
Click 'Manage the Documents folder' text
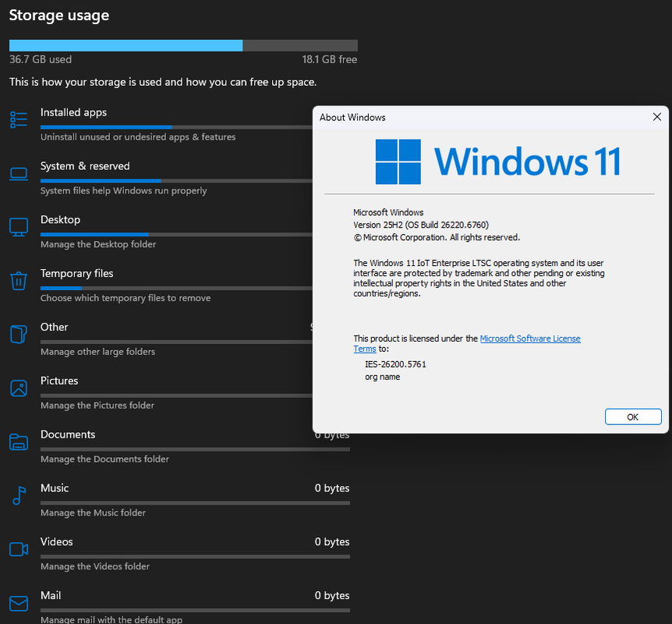(x=104, y=459)
